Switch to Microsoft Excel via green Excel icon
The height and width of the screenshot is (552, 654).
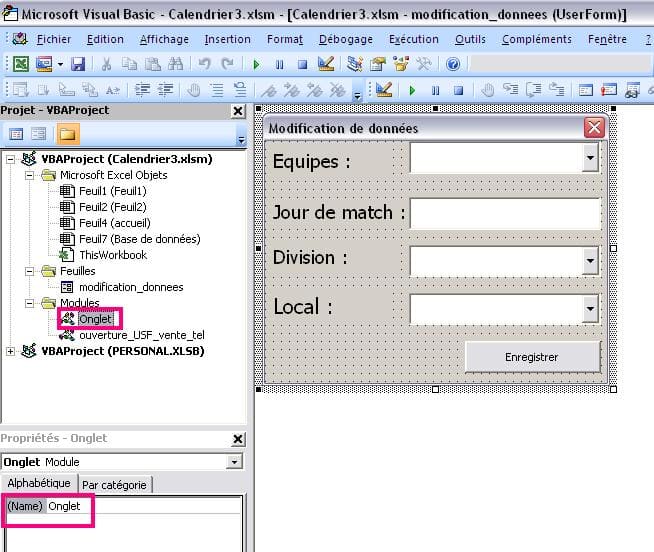21,64
